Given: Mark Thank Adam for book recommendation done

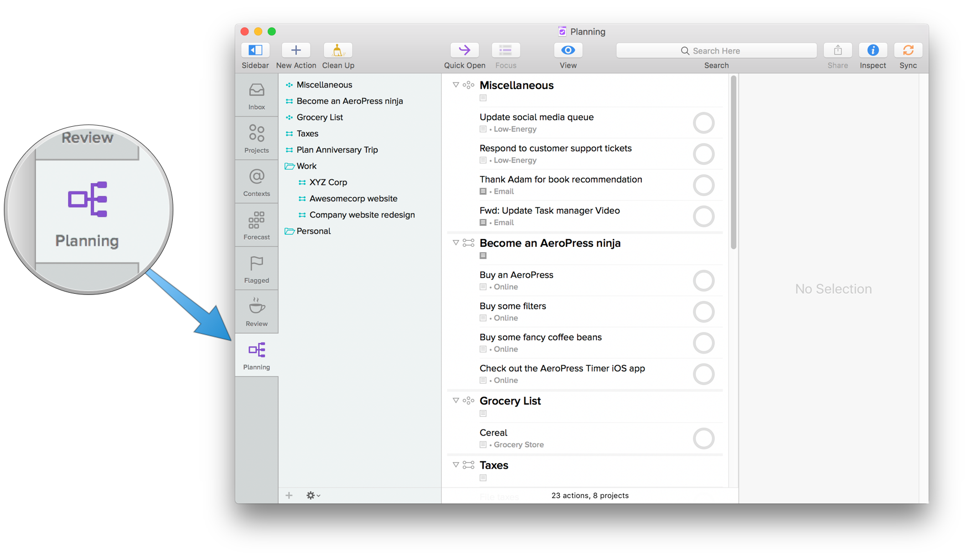Looking at the screenshot, I should [x=704, y=185].
